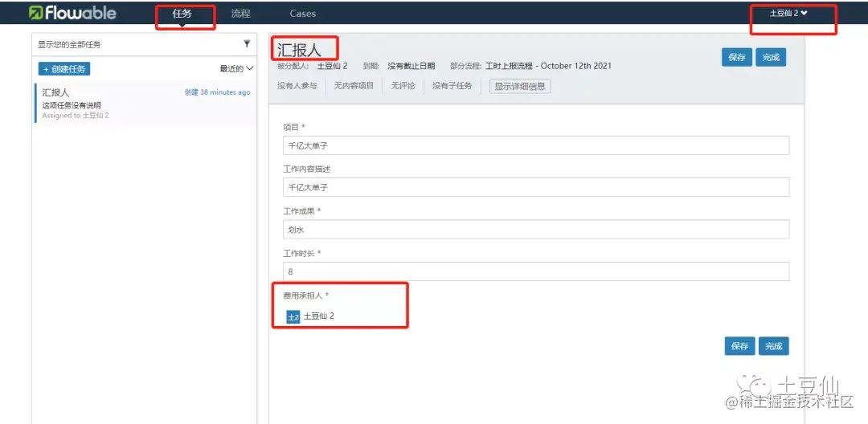Click the top 保存 button
Viewport: 868px width, 424px height.
[x=737, y=57]
